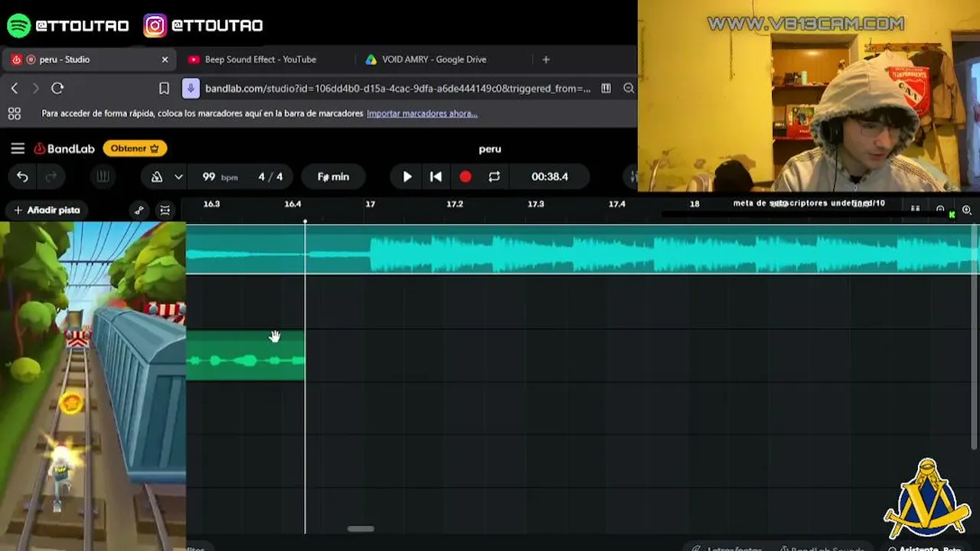Reload the current page
This screenshot has width=980, height=551.
[x=57, y=89]
